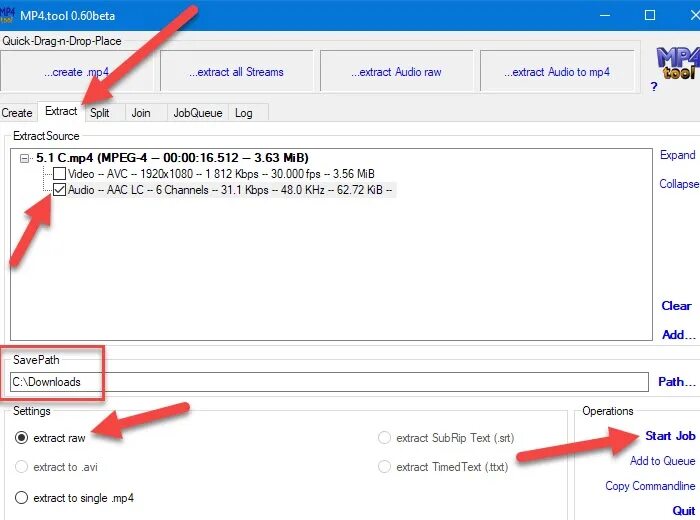This screenshot has height=520, width=700.
Task: Select the extract raw radio button
Action: click(21, 438)
